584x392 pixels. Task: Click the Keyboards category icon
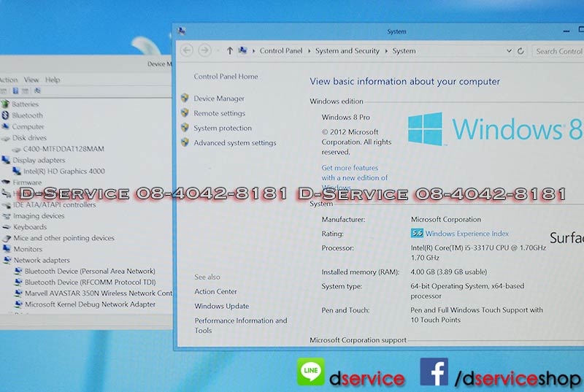click(x=7, y=227)
